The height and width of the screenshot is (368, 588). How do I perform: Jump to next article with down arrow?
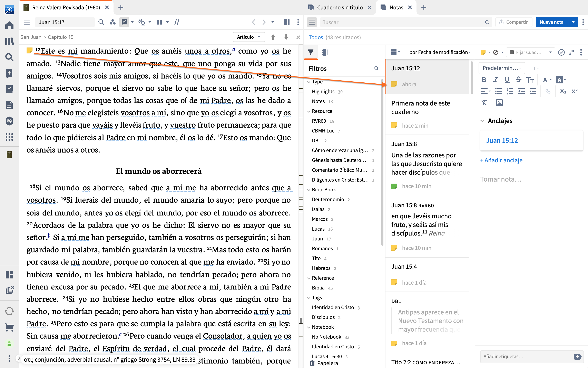286,37
